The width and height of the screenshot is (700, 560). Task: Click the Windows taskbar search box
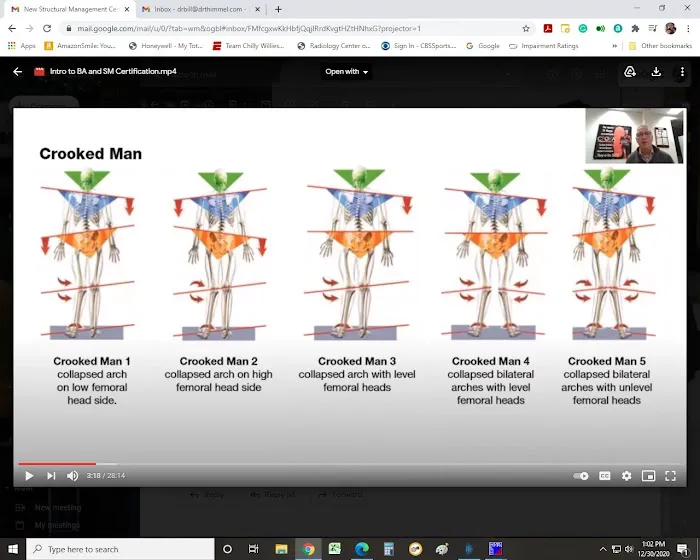click(120, 549)
